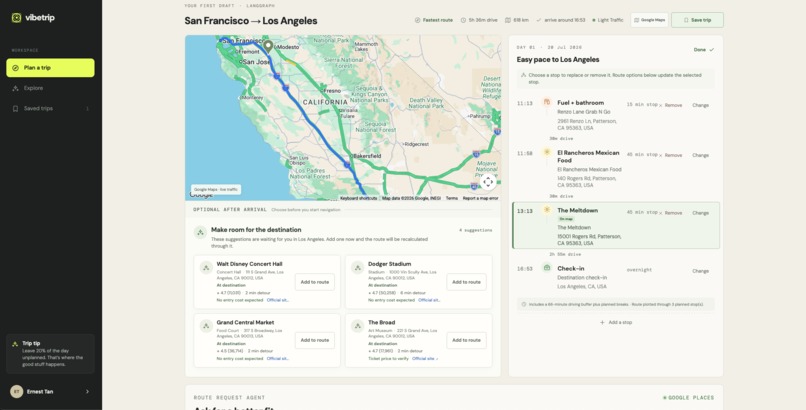Go to the Explore section
The width and height of the screenshot is (806, 410).
(x=33, y=88)
